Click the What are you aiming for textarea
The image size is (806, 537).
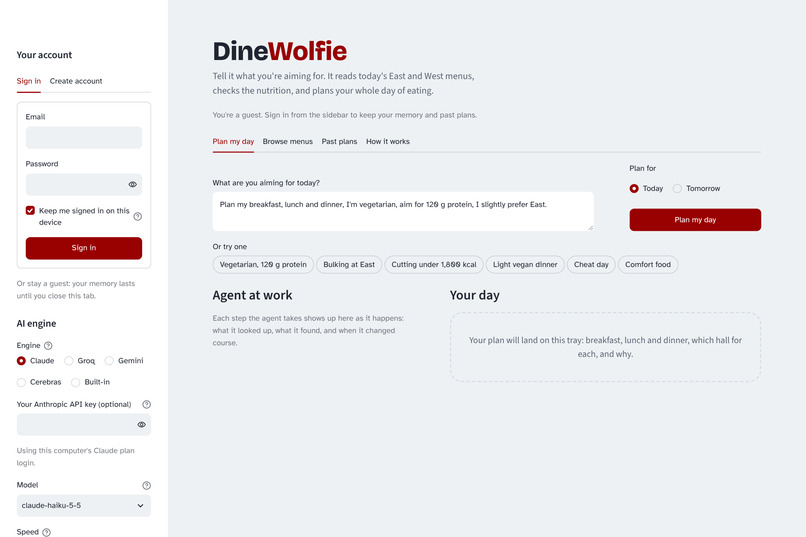click(x=403, y=211)
